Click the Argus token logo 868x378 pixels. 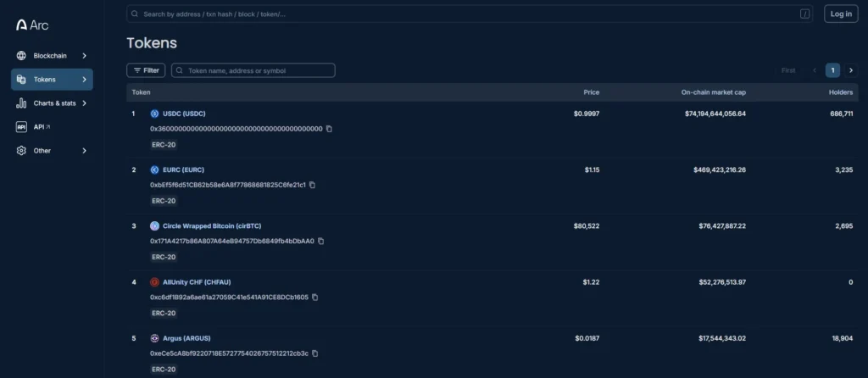[x=154, y=338]
